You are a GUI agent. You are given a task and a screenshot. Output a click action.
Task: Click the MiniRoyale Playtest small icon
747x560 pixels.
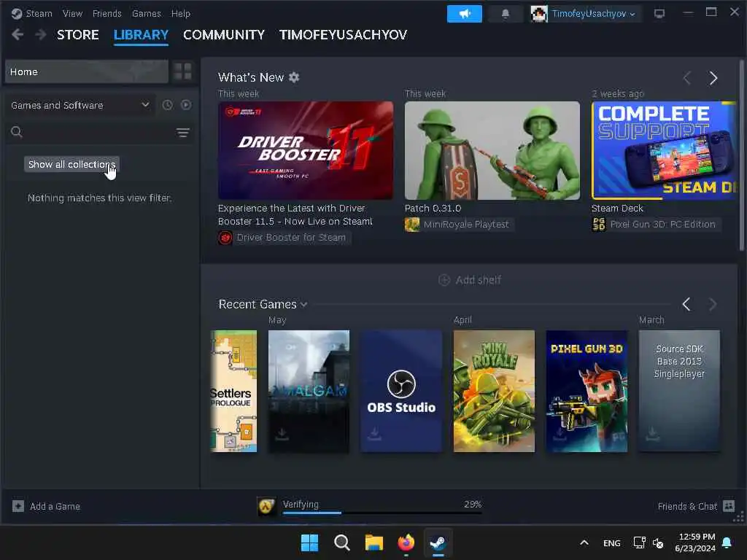click(x=412, y=225)
